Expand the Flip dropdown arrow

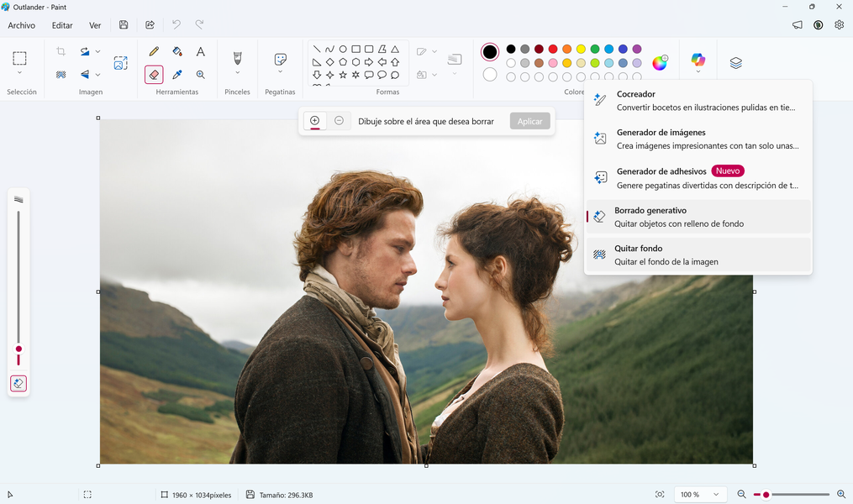pos(98,75)
